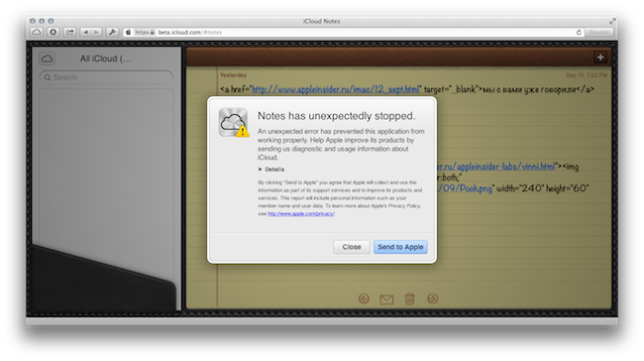The height and width of the screenshot is (361, 644).
Task: Click the Close button in error dialog
Action: [352, 247]
